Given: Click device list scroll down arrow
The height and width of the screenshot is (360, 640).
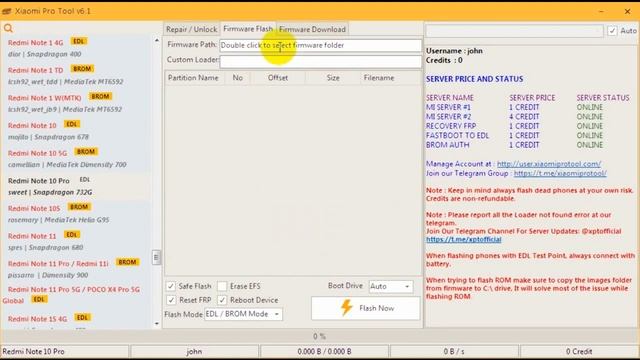Looking at the screenshot, I should pyautogui.click(x=157, y=324).
